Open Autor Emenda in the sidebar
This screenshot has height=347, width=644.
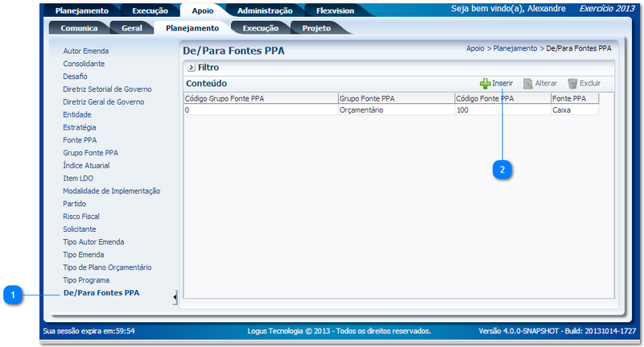85,51
